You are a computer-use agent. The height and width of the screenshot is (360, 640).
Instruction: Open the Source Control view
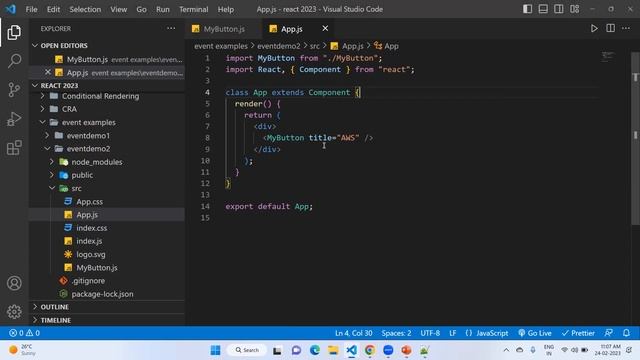(14, 89)
